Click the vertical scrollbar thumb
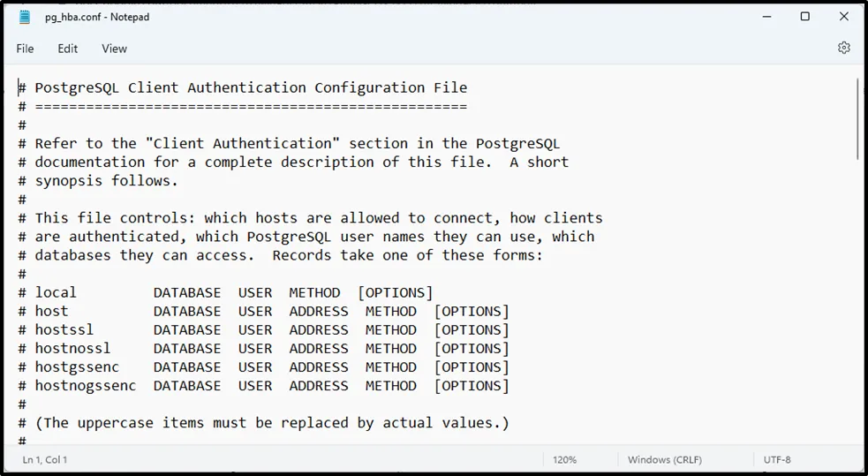The height and width of the screenshot is (476, 868). click(x=858, y=119)
